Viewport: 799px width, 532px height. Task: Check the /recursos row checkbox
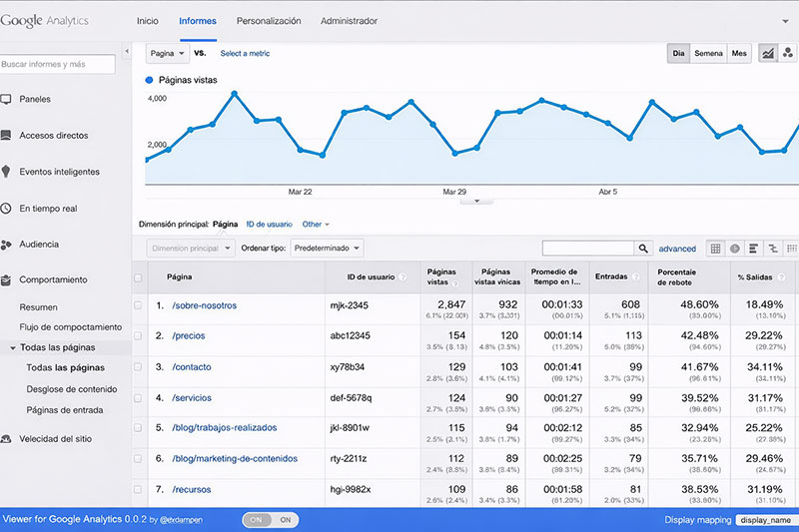138,490
